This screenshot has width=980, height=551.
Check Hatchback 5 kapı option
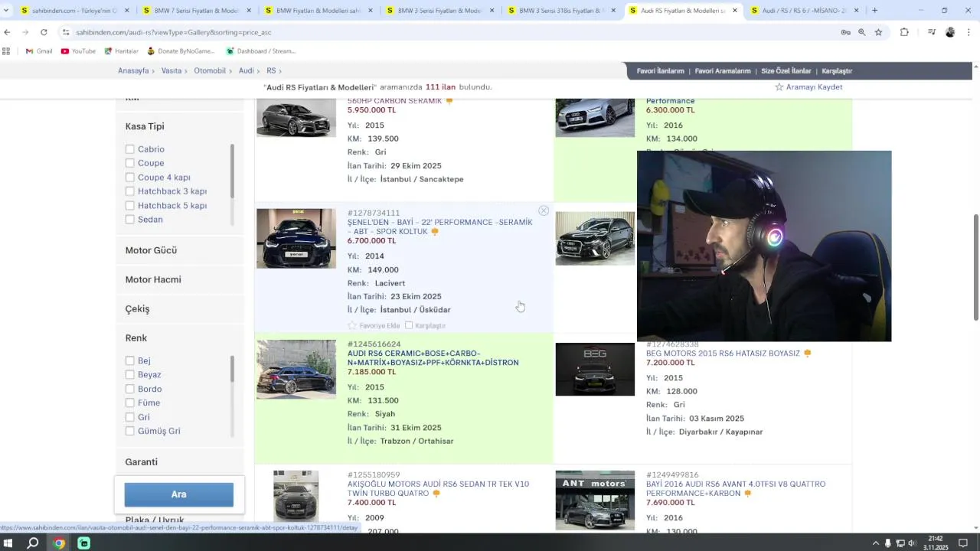tap(130, 206)
